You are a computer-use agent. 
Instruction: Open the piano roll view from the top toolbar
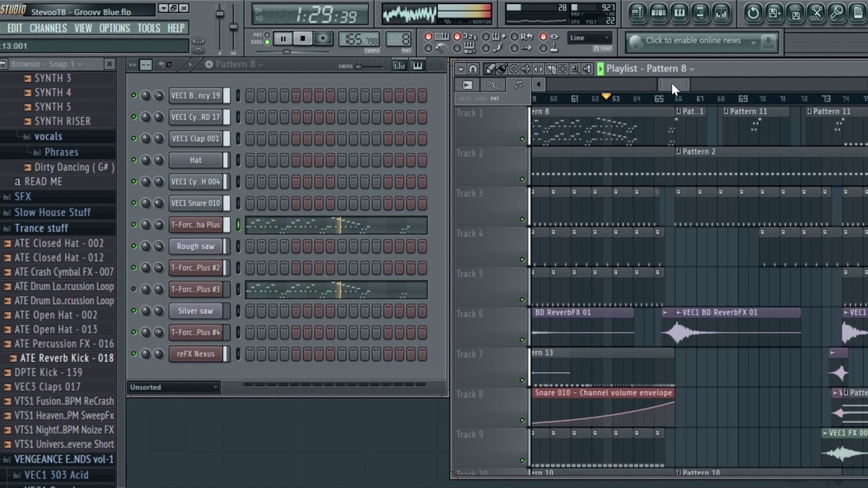679,12
